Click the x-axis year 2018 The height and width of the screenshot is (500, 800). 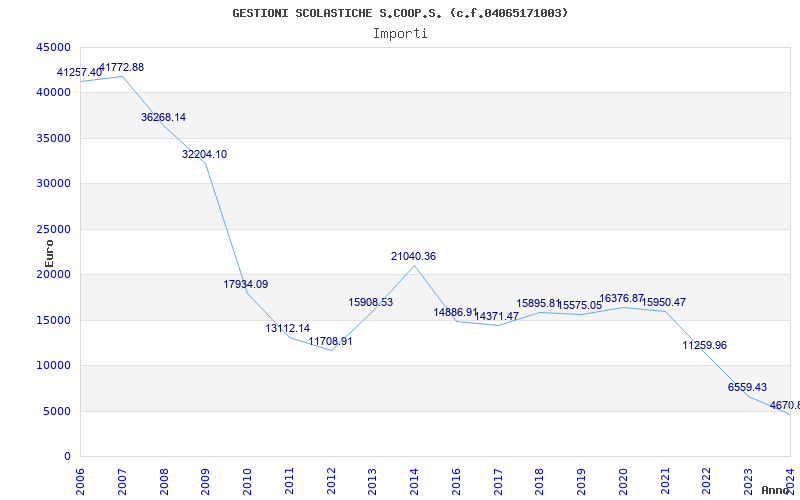point(539,481)
